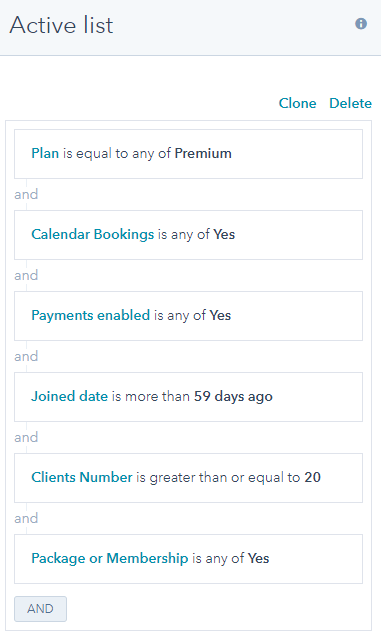Open the Joined date property link
This screenshot has width=381, height=638.
tap(70, 396)
